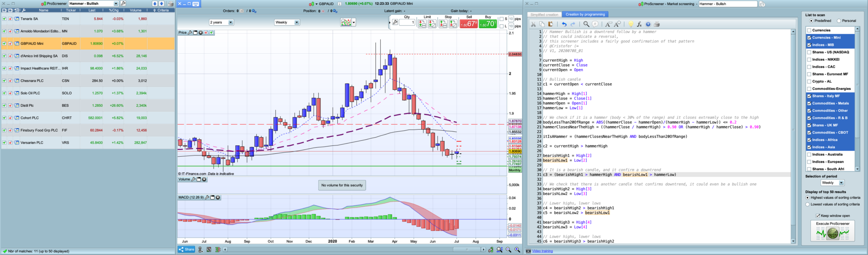The image size is (868, 255).
Task: Click the Execute ProScreener button
Action: [833, 231]
